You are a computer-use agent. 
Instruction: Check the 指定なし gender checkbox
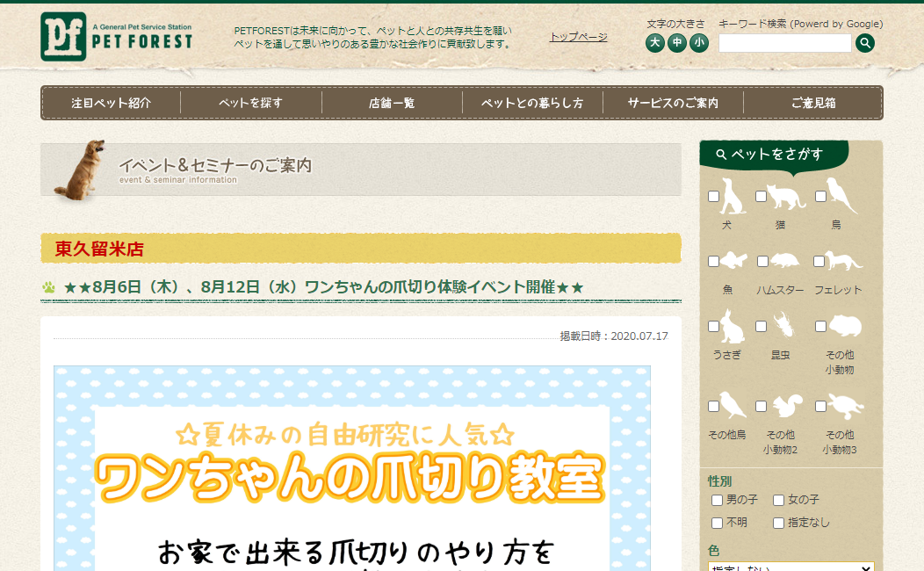(x=778, y=524)
